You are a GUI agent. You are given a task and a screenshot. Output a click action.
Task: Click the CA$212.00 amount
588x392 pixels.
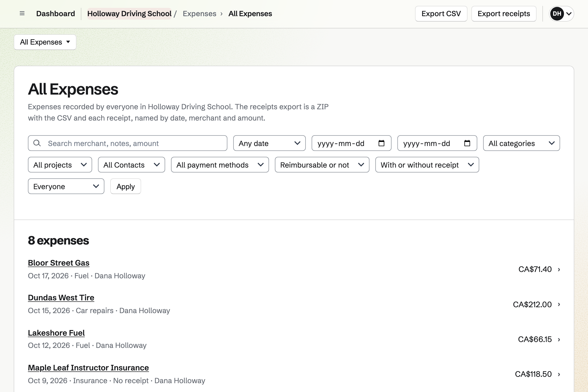point(532,304)
